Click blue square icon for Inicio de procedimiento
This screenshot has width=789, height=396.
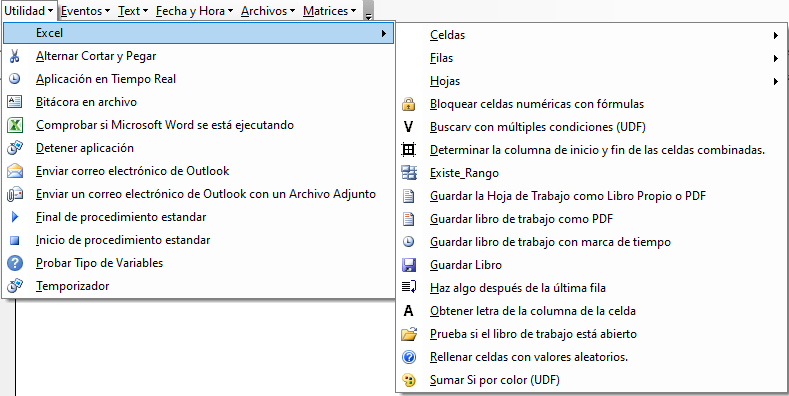15,241
